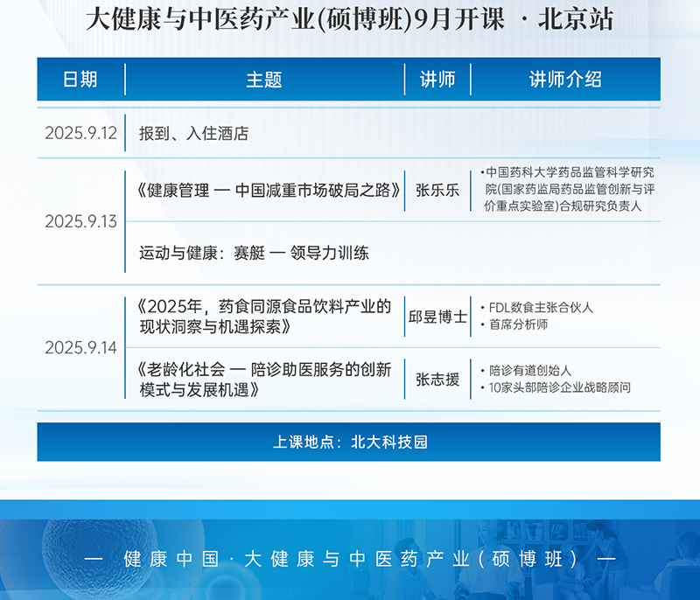
Task: Open the 老龄化社会 陪诊助医服务 topic
Action: [x=264, y=379]
